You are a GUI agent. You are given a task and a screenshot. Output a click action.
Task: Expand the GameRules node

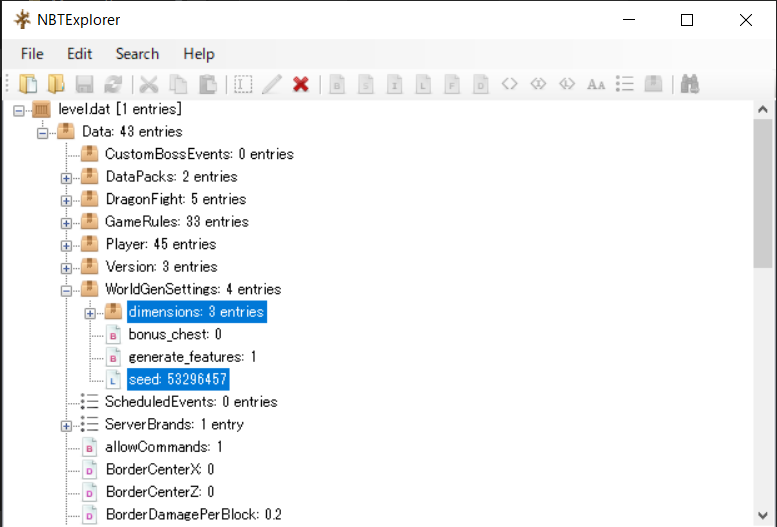pyautogui.click(x=66, y=223)
